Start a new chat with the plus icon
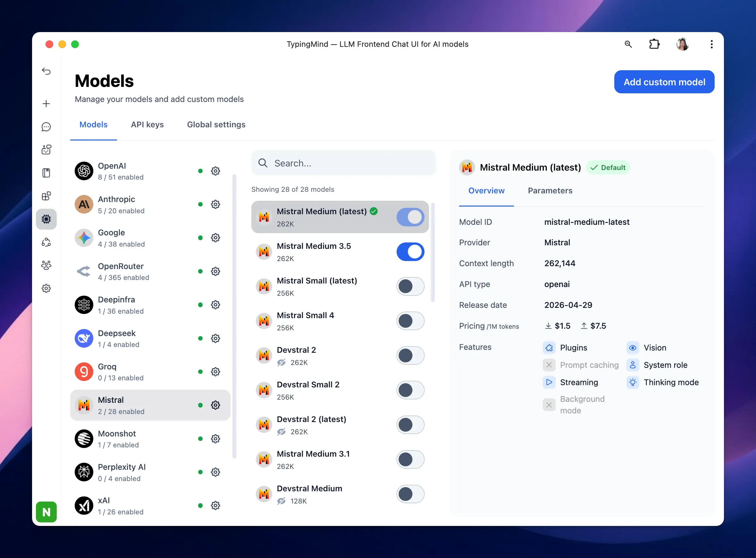Image resolution: width=756 pixels, height=558 pixels. coord(46,104)
